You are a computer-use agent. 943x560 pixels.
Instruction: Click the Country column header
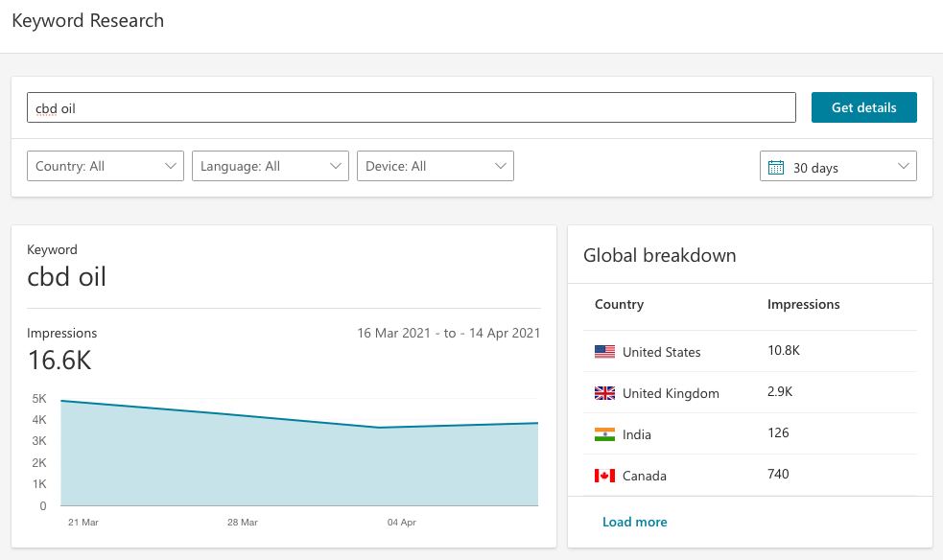(x=619, y=304)
